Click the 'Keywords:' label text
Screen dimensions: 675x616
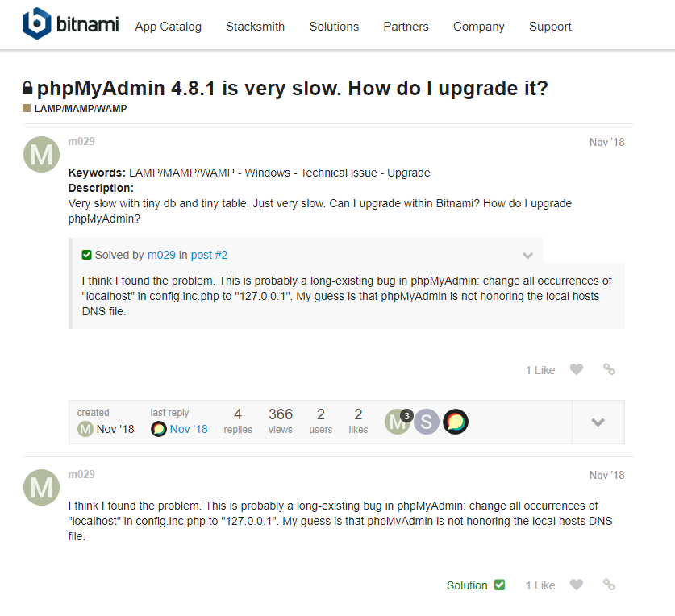click(97, 173)
